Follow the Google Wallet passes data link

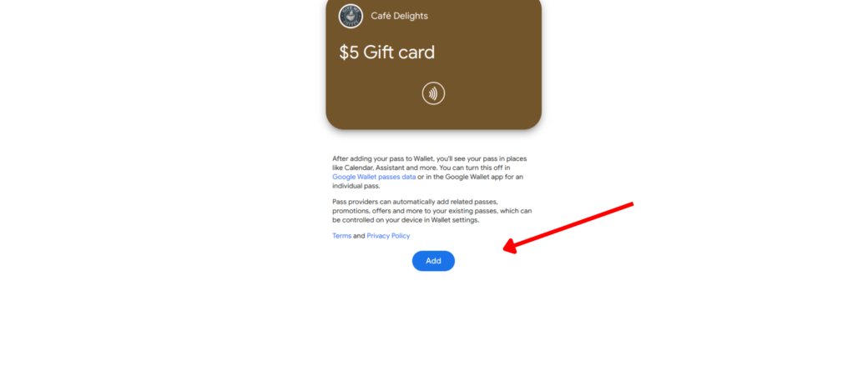[x=374, y=177]
